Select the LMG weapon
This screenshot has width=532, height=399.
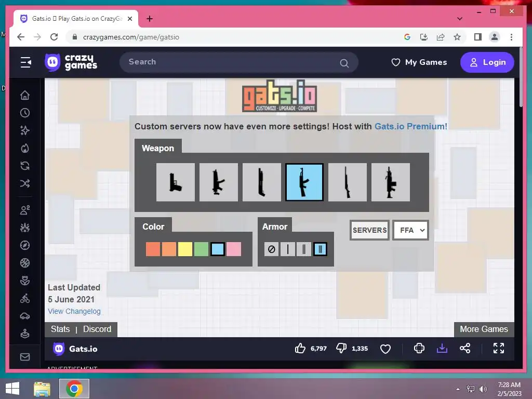pos(391,182)
